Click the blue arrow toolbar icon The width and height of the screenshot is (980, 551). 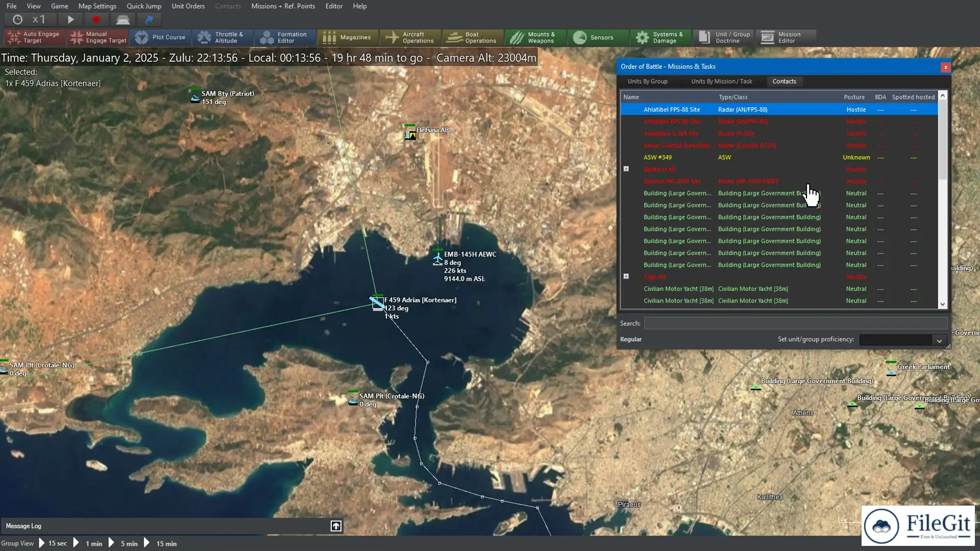click(149, 19)
